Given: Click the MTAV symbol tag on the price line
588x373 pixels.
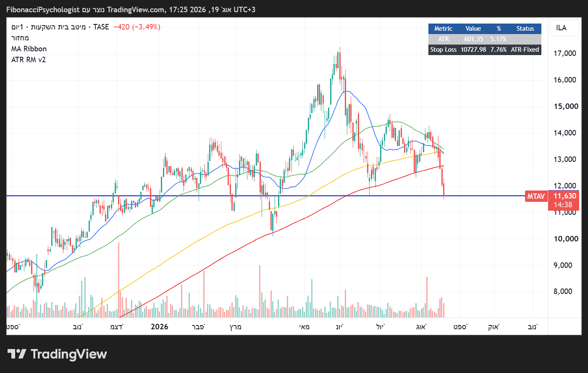Looking at the screenshot, I should (x=536, y=196).
